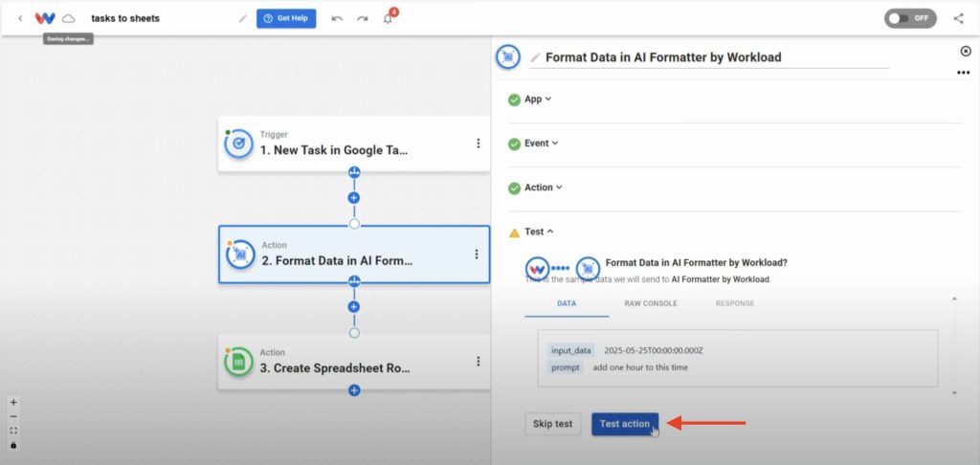Lock the canvas layout
980x465 pixels.
13,445
